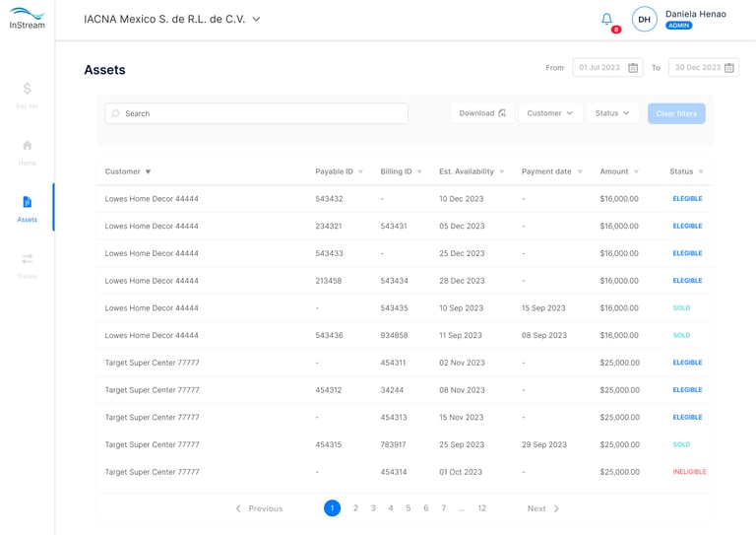
Task: Click payment date 08 Sep 2023
Action: pos(544,335)
